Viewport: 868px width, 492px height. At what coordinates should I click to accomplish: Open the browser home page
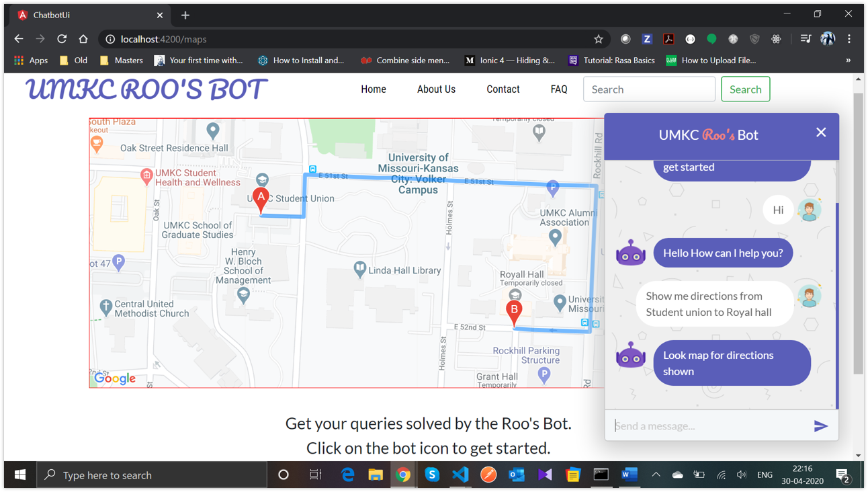tap(83, 39)
